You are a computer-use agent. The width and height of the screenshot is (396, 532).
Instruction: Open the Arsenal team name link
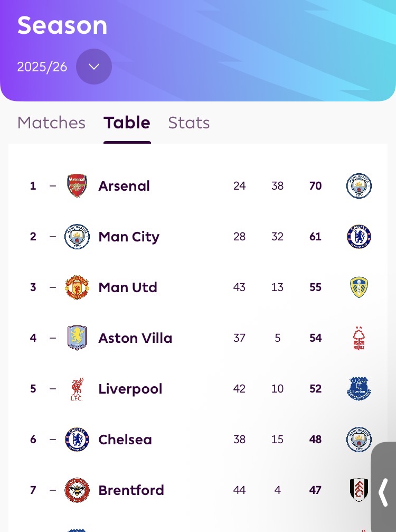click(x=124, y=186)
